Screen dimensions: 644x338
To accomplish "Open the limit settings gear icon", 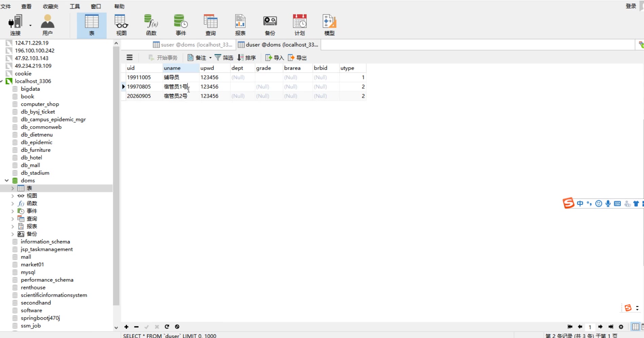I will click(621, 327).
